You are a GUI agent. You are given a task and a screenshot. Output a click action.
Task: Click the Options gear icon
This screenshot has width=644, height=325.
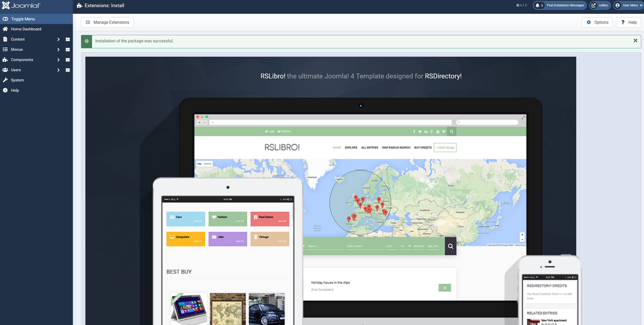coord(589,22)
